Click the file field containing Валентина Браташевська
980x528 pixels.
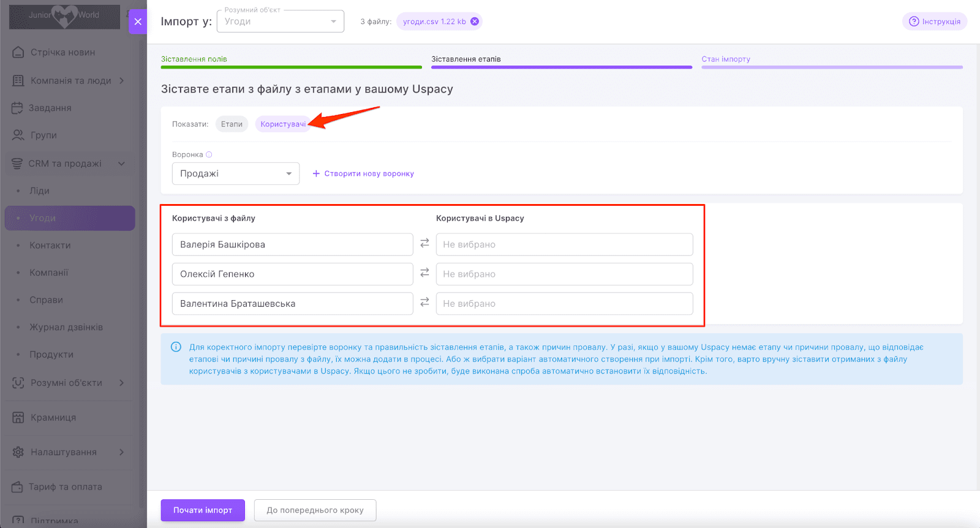(x=292, y=303)
